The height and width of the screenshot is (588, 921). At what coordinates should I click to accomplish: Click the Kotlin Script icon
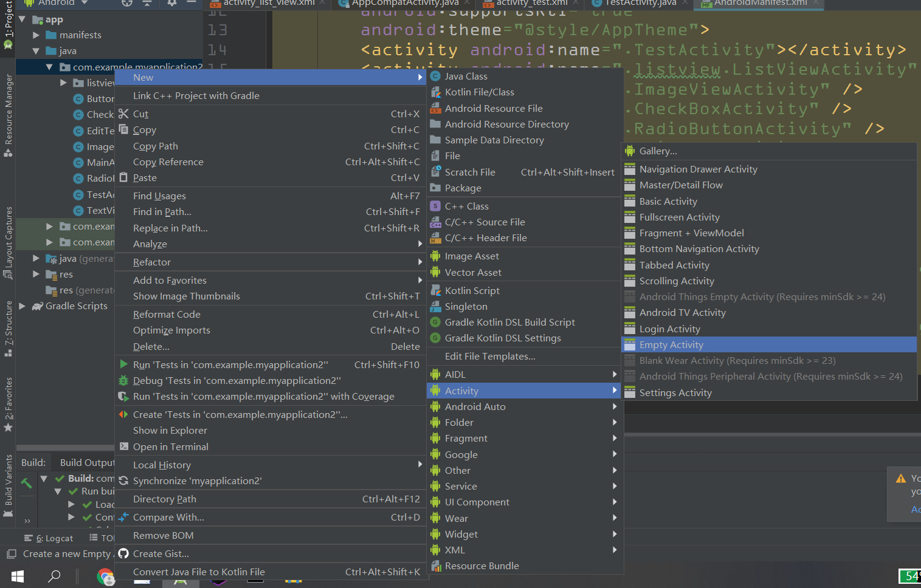click(435, 290)
